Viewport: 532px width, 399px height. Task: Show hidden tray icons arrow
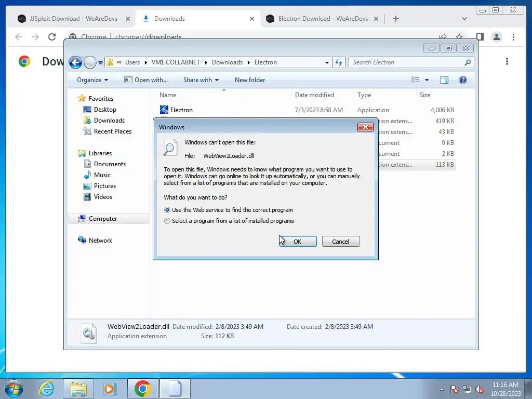tap(442, 389)
